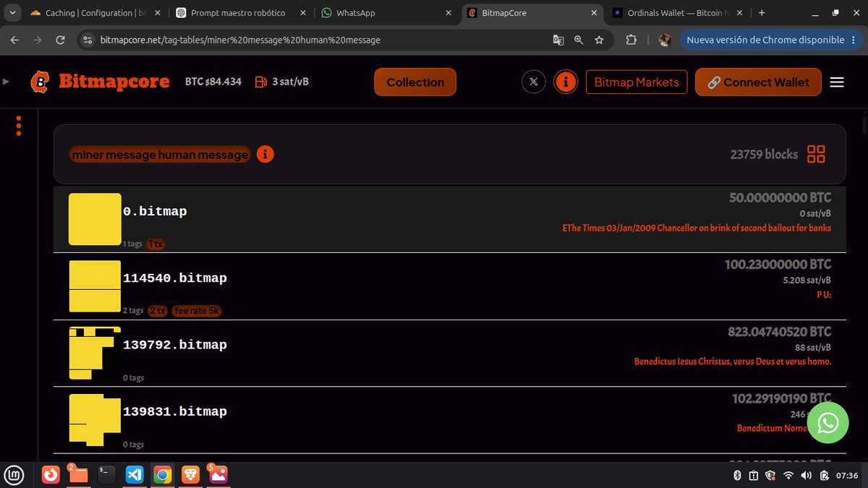This screenshot has width=868, height=488.
Task: Click the volume speaker tray icon
Action: point(806,475)
